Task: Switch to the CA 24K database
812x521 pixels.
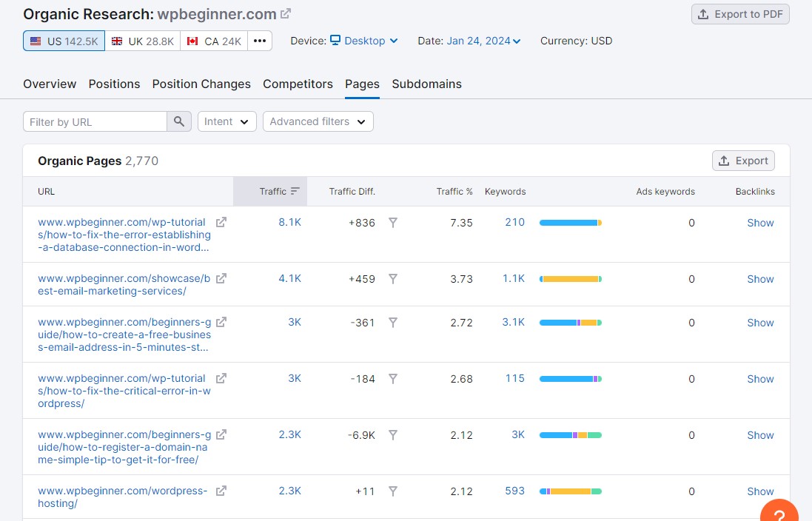Action: [214, 41]
